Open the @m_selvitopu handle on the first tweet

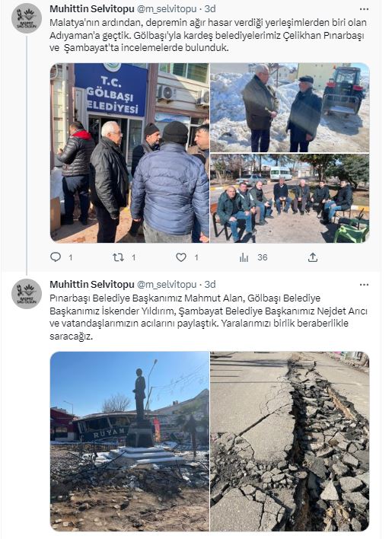pos(167,9)
